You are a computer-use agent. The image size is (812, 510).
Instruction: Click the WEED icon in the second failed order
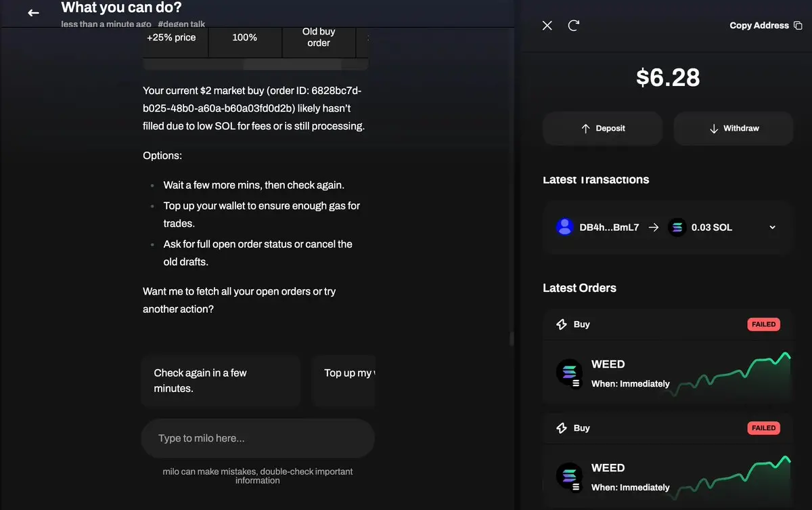tap(569, 476)
